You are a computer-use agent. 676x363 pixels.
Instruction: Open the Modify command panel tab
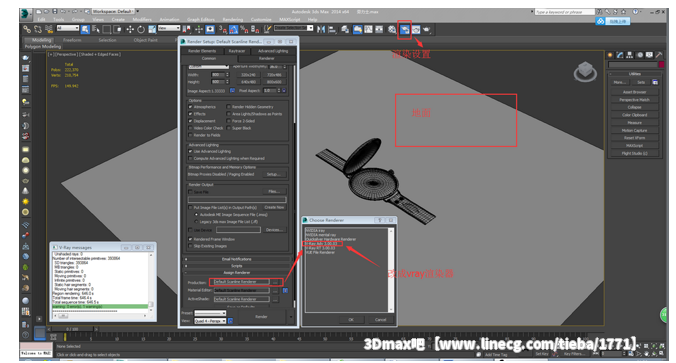tap(620, 55)
